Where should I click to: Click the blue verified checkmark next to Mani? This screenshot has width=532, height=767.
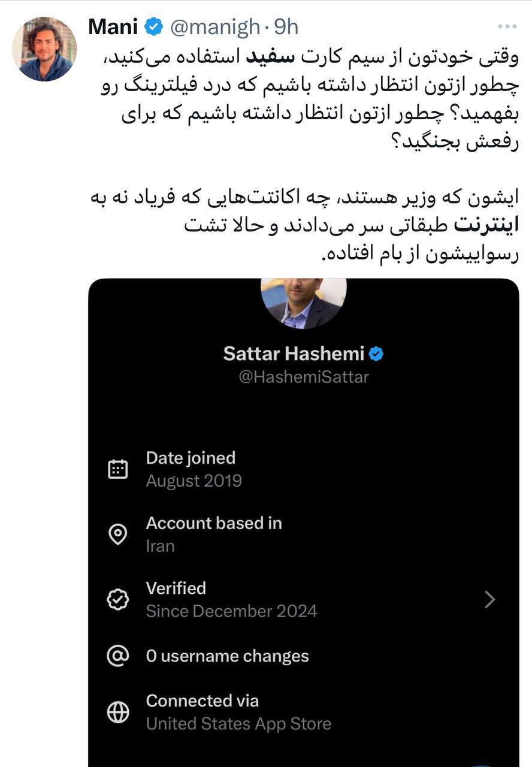point(155,26)
